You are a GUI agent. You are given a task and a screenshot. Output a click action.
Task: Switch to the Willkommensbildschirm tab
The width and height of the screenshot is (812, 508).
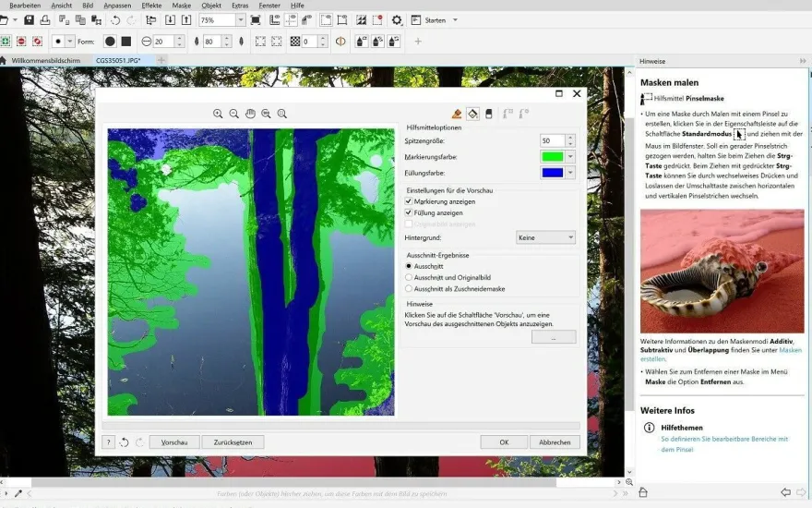click(x=45, y=60)
